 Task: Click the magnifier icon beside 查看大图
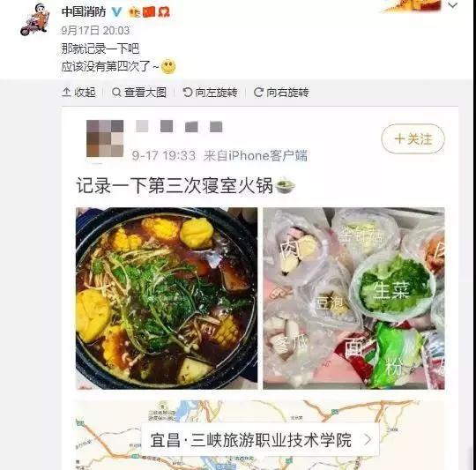click(116, 93)
